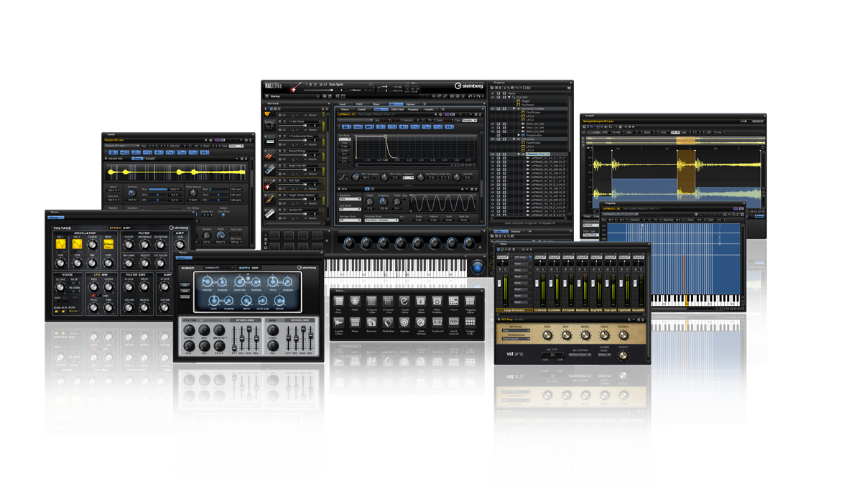Image resolution: width=862 pixels, height=504 pixels.
Task: Open the LFO Sync Mode dropdown
Action: pos(350,209)
